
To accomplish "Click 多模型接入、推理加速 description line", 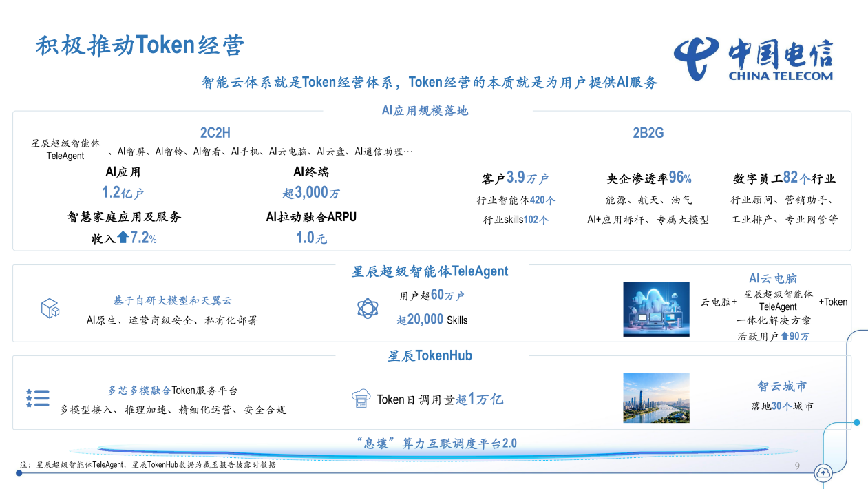I will coord(173,410).
